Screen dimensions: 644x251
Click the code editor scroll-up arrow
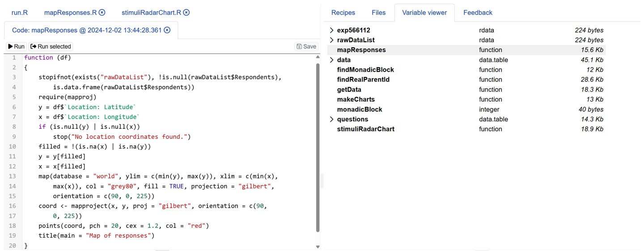coord(318,57)
